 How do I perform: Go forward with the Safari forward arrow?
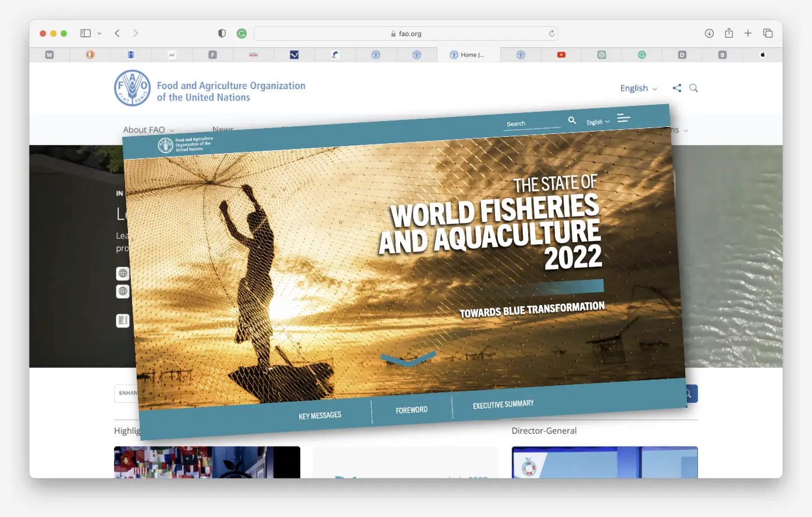click(136, 33)
